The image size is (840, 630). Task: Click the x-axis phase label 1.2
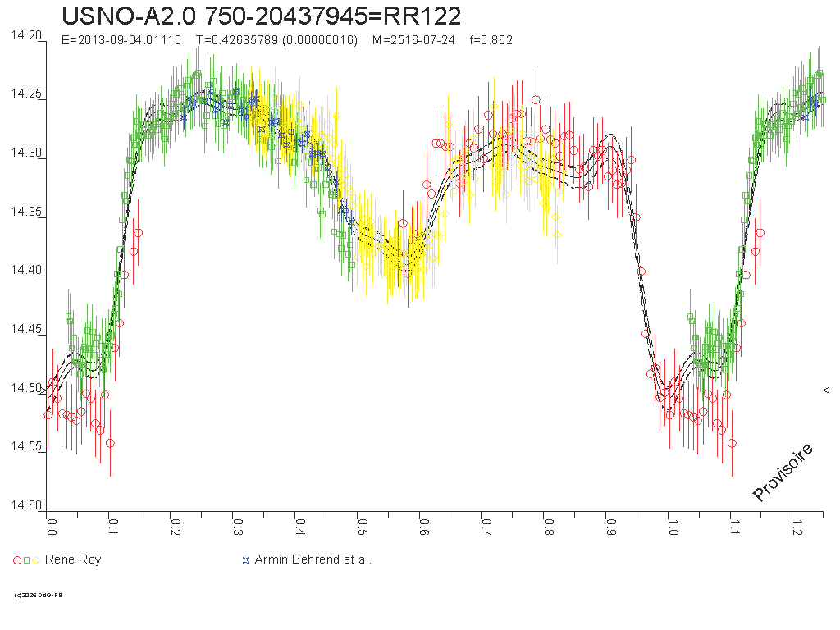coord(797,527)
